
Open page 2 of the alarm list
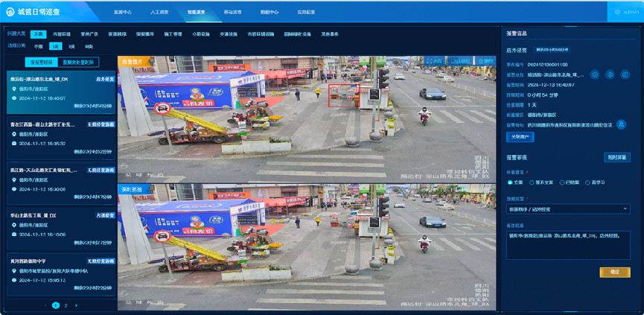coord(66,305)
